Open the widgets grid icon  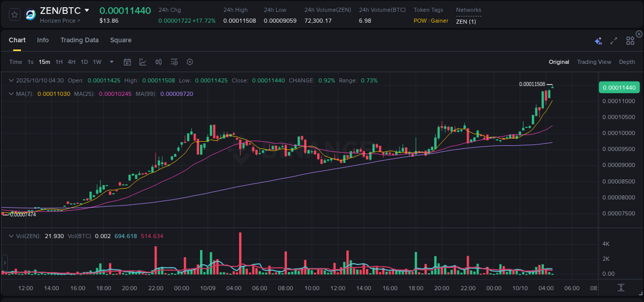(x=630, y=40)
